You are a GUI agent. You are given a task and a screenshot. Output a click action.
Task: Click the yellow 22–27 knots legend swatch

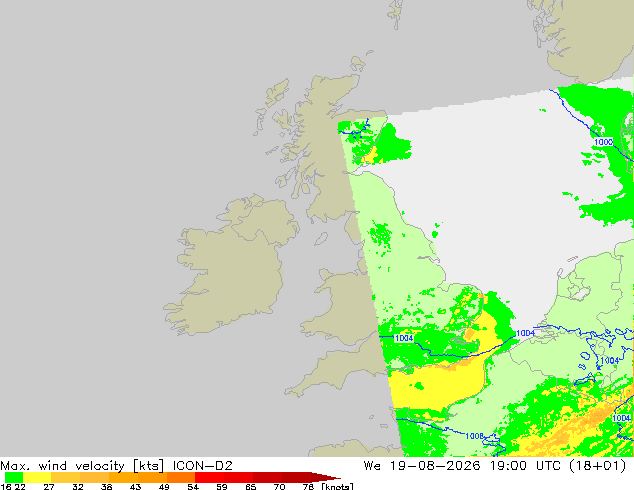point(37,477)
